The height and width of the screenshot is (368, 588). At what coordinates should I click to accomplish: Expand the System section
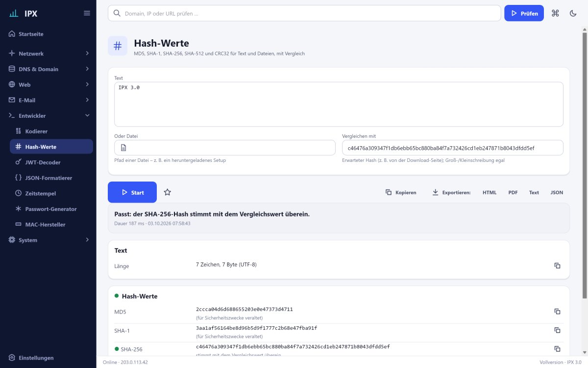point(87,240)
